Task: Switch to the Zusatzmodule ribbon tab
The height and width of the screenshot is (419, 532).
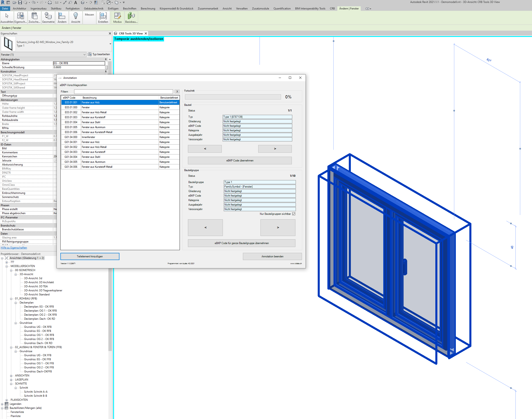Action: pyautogui.click(x=260, y=9)
